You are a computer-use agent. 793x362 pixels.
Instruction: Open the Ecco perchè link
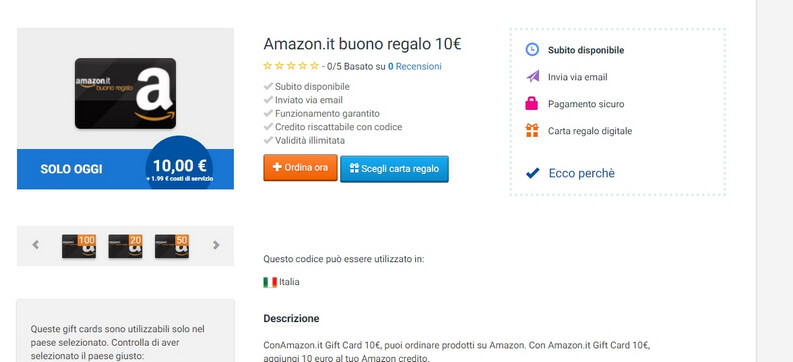tap(582, 173)
